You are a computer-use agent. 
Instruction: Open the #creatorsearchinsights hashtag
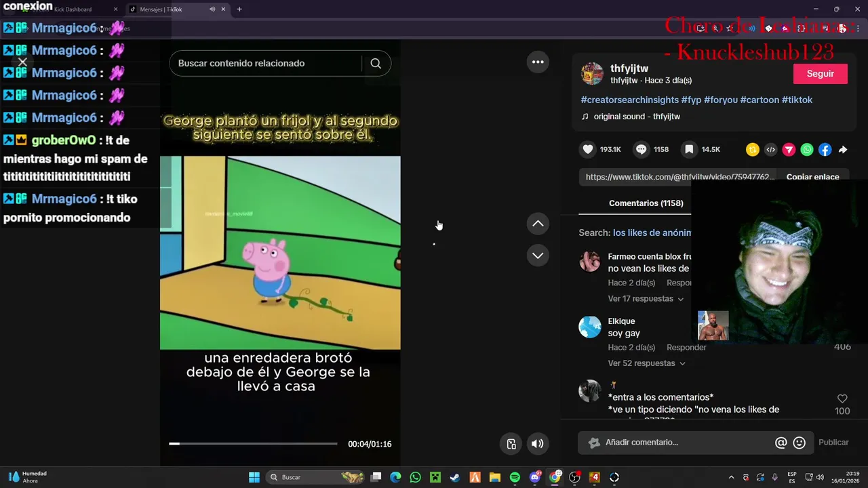(x=629, y=100)
